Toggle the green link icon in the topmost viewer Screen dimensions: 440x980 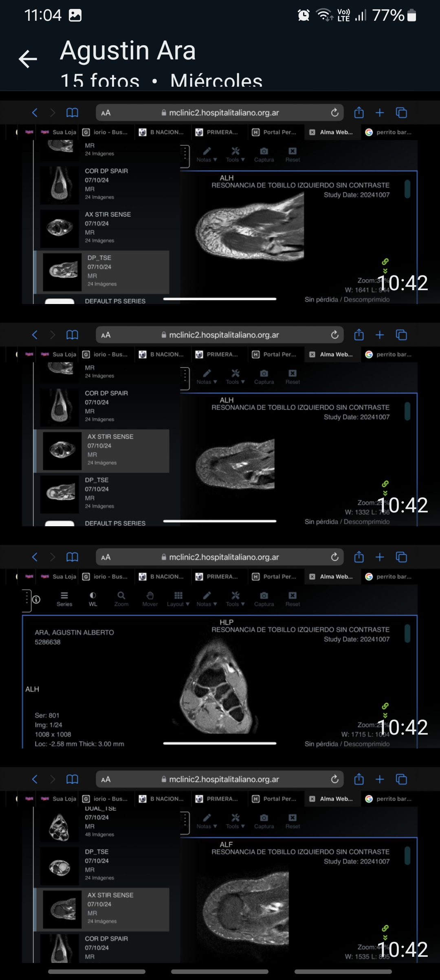(x=385, y=261)
